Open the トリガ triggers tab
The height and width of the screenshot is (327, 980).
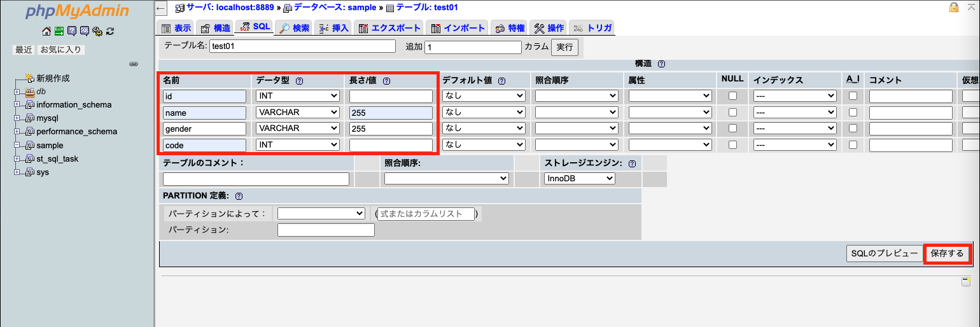[x=592, y=28]
